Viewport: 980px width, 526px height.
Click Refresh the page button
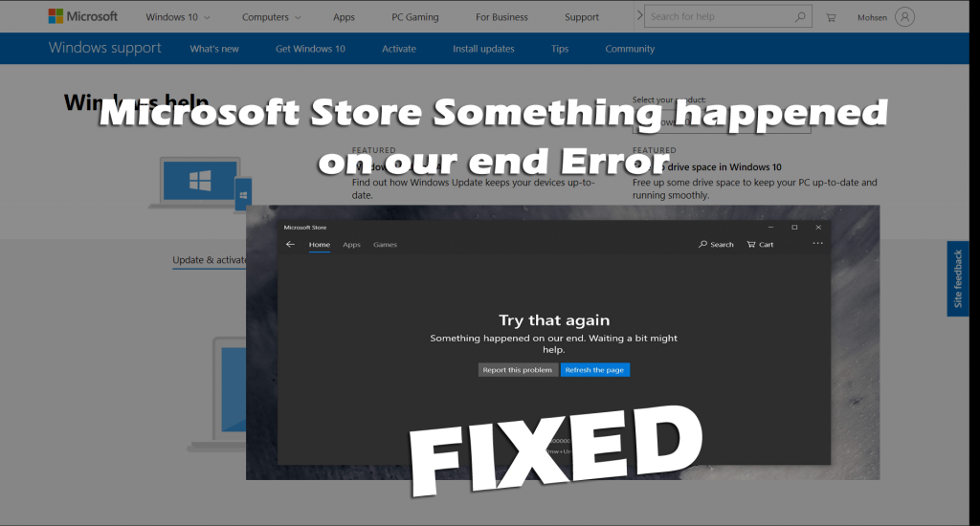(x=594, y=370)
